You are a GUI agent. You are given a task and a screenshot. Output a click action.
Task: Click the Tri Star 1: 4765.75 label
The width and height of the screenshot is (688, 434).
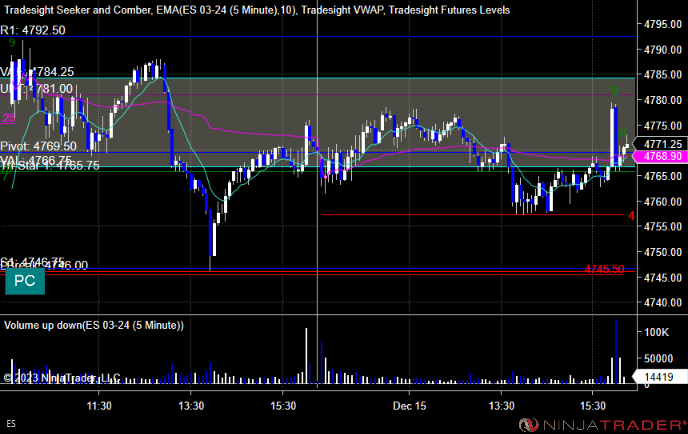coord(50,166)
